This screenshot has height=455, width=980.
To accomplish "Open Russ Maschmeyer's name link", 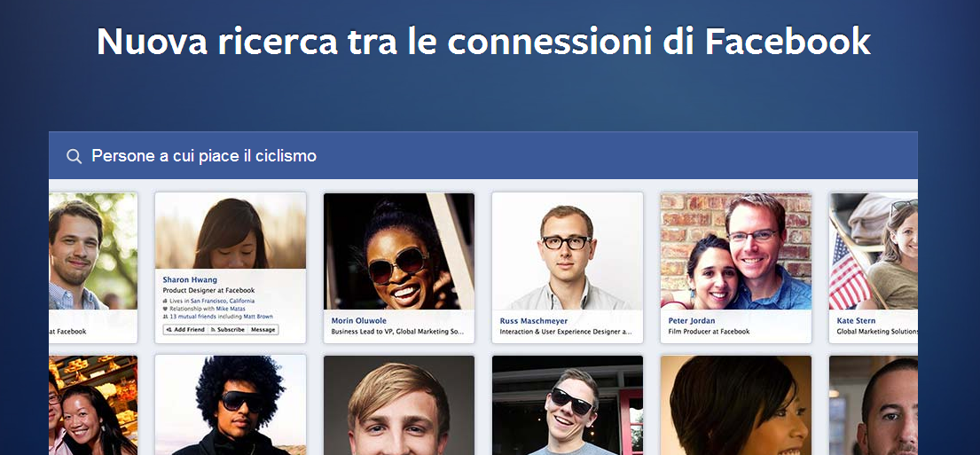I will 534,321.
